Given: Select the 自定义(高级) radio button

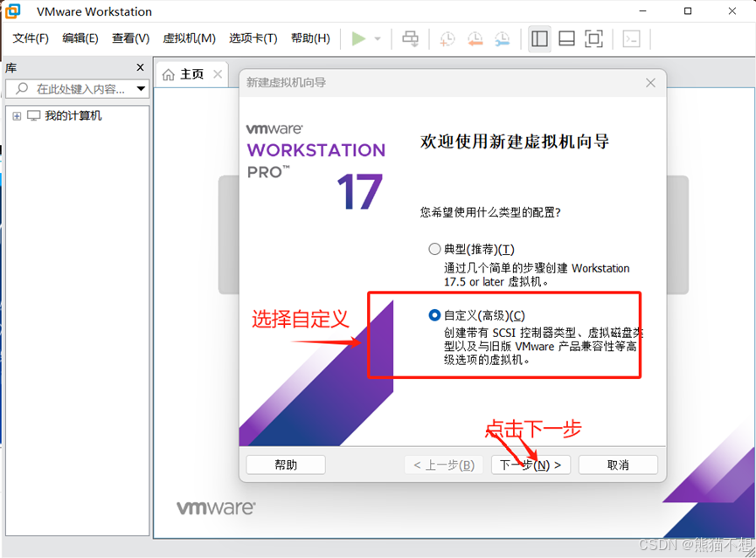Looking at the screenshot, I should coord(434,315).
